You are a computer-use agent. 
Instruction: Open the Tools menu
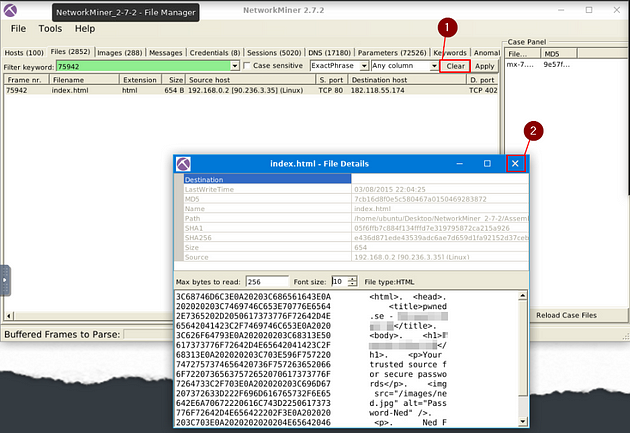coord(50,29)
